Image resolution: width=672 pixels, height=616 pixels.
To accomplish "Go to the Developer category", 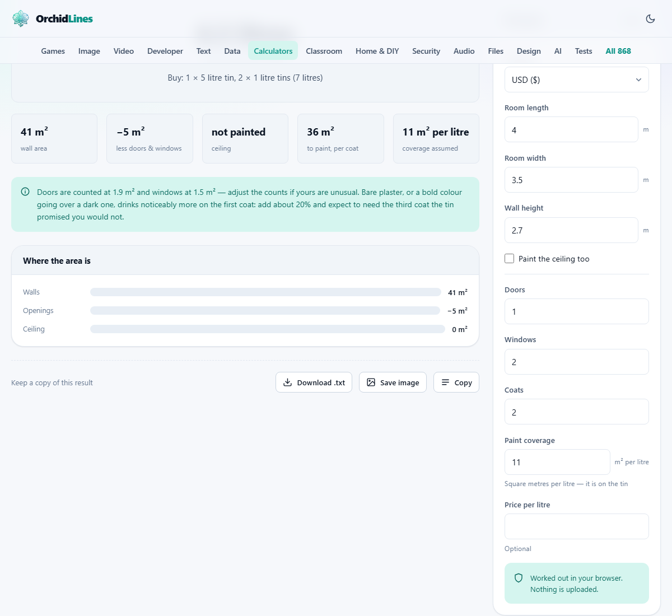I will [x=165, y=51].
